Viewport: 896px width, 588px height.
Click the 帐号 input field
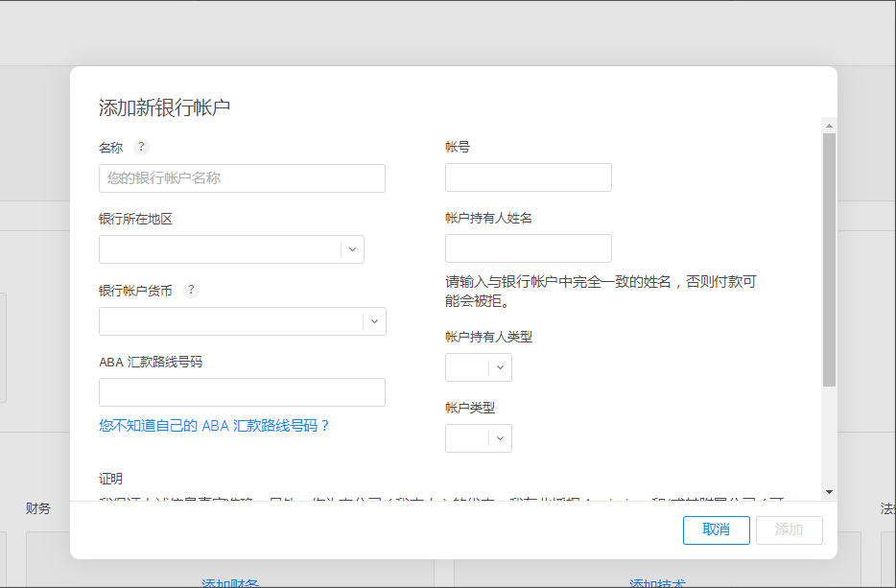[x=529, y=177]
